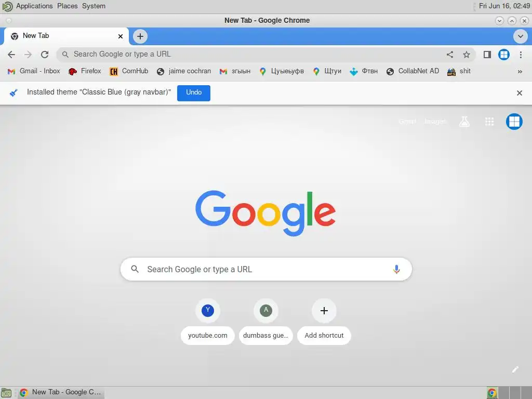532x399 pixels.
Task: Open the Chrome three-dot menu
Action: click(521, 54)
